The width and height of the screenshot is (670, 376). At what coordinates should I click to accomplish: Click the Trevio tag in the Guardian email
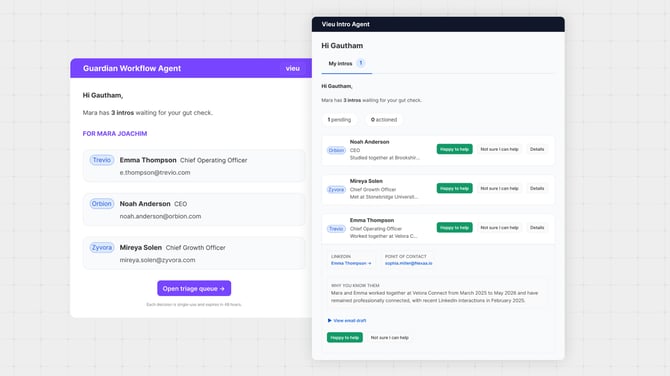point(102,160)
